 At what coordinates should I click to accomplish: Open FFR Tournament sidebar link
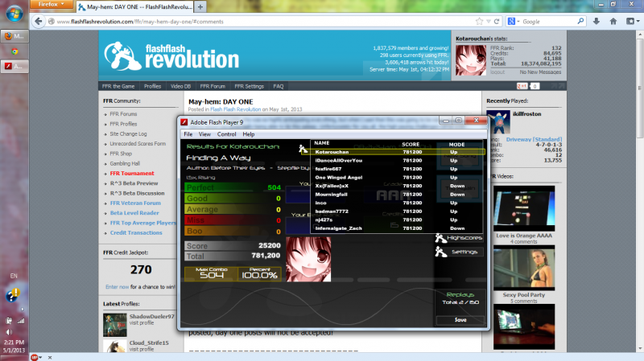pyautogui.click(x=132, y=174)
